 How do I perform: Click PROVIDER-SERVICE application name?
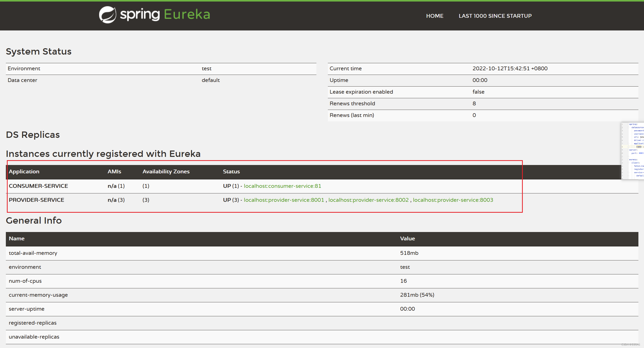click(x=36, y=200)
